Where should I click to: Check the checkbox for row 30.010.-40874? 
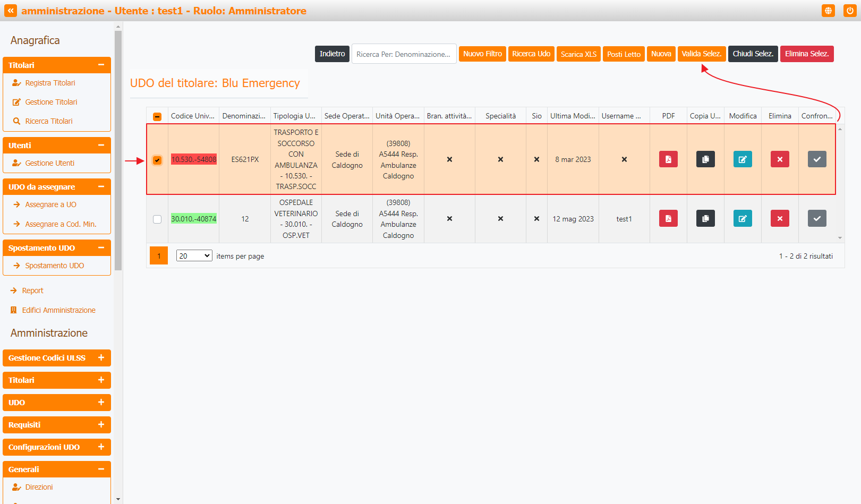coord(157,219)
